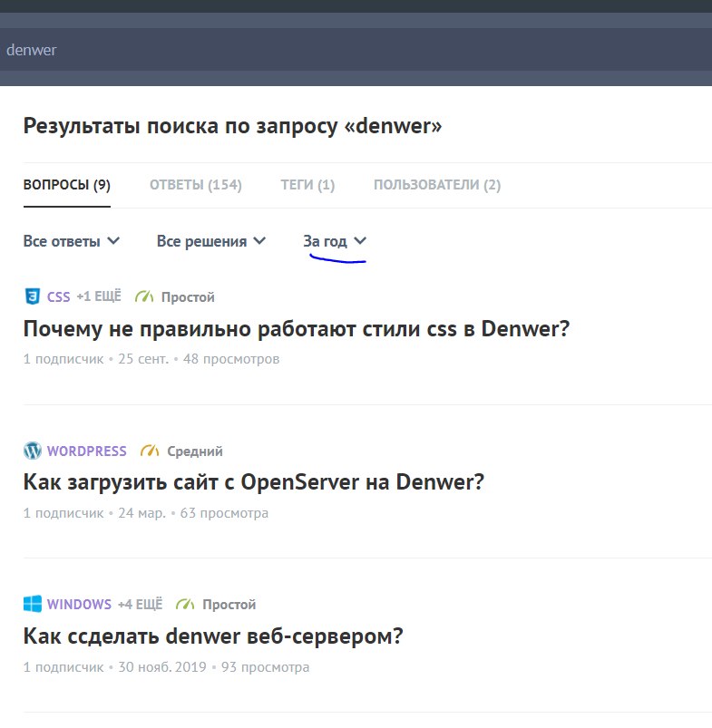Click the "30 нояб. 2019" date text
Viewport: 712px width, 728px height.
(x=162, y=666)
